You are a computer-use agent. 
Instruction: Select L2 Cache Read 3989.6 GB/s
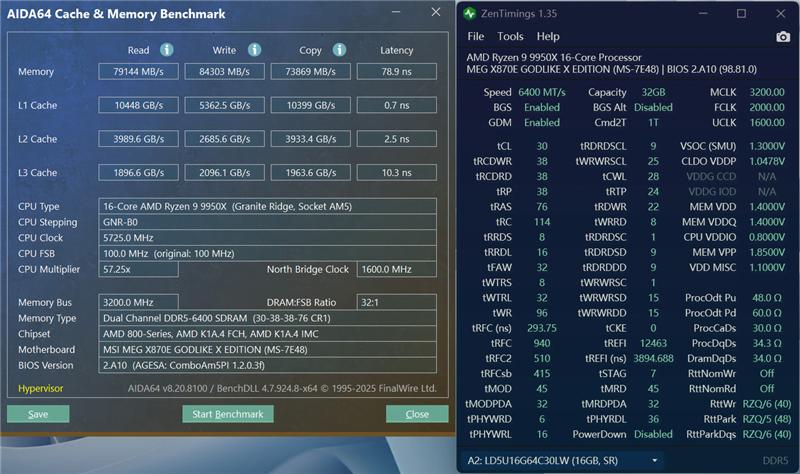138,139
